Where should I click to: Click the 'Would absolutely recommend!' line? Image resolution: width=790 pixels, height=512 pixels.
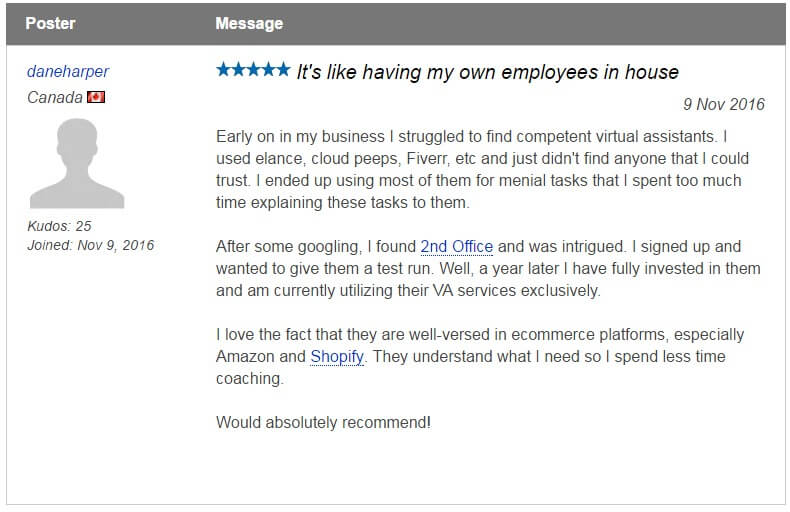coord(323,422)
